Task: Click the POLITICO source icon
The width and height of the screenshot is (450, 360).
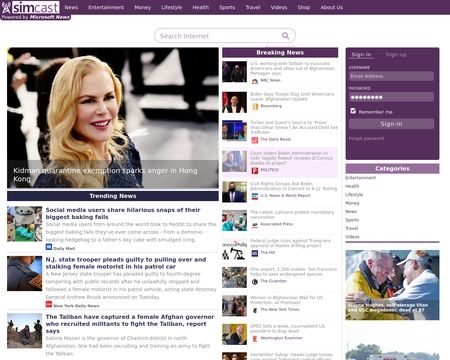Action: (255, 170)
